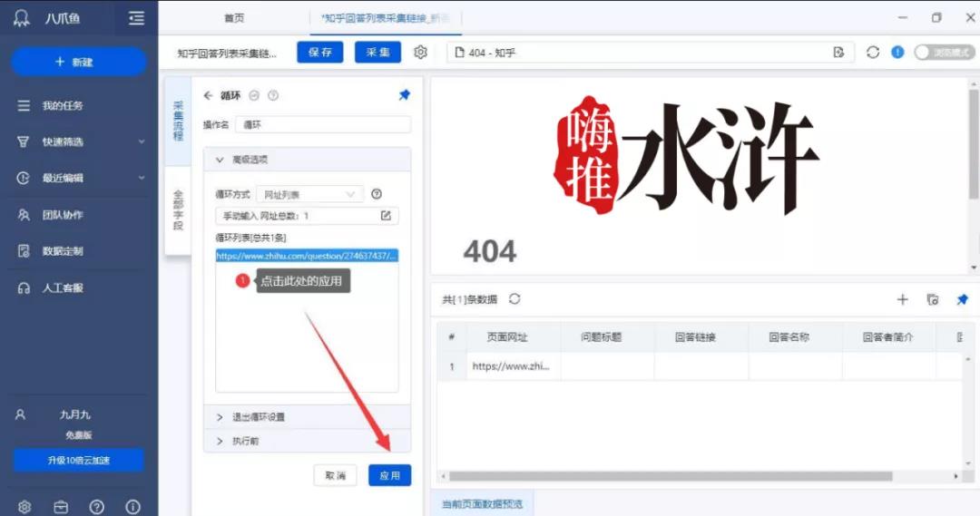Expand the 执行前 section
This screenshot has width=980, height=516.
click(307, 441)
